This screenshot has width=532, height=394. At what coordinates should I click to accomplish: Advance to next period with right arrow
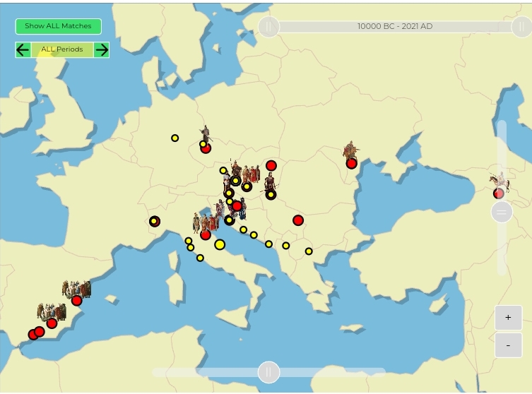[102, 50]
